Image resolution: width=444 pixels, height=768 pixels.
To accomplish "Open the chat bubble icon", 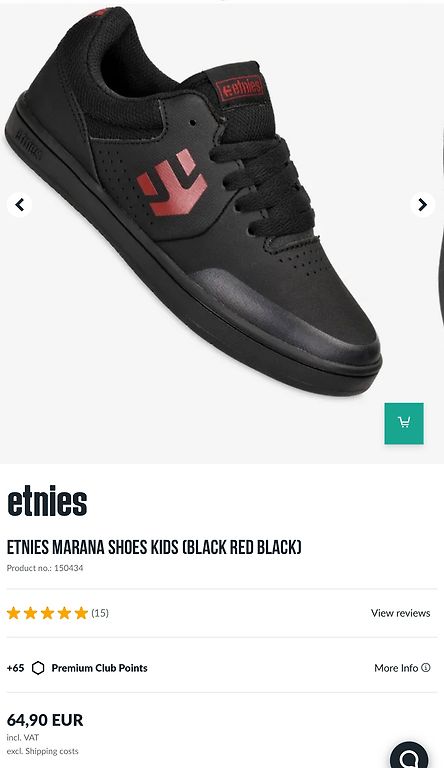I will [x=409, y=756].
